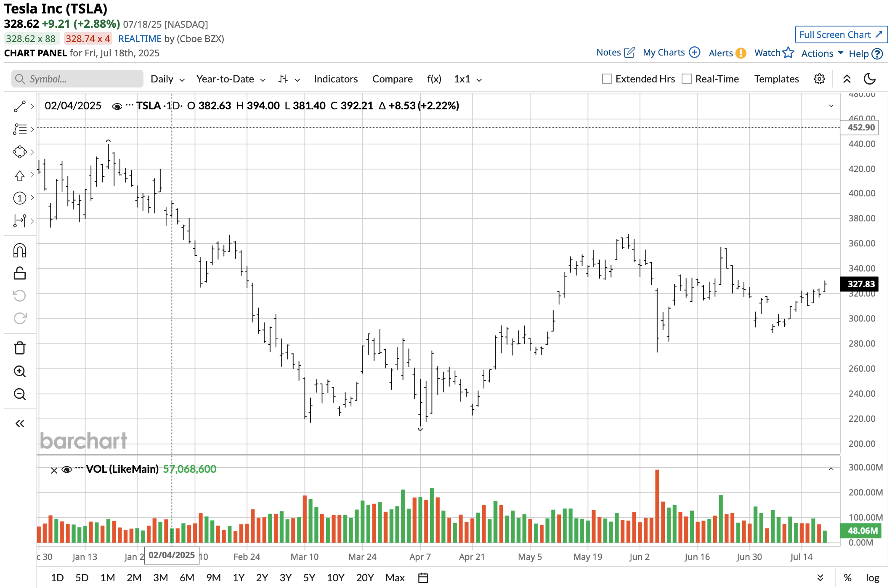This screenshot has width=892, height=588.
Task: Select the 5Y time range
Action: pos(309,578)
